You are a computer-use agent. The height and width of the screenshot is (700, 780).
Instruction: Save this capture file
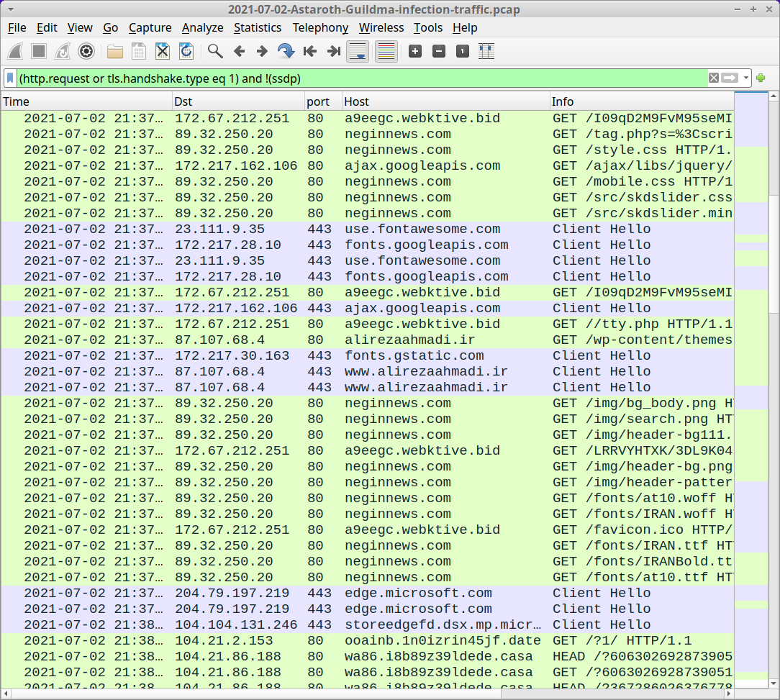click(x=139, y=51)
